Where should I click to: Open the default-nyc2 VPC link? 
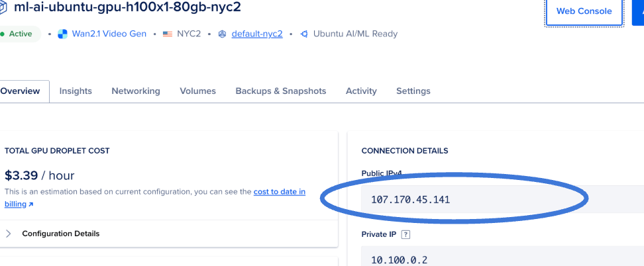pos(257,34)
